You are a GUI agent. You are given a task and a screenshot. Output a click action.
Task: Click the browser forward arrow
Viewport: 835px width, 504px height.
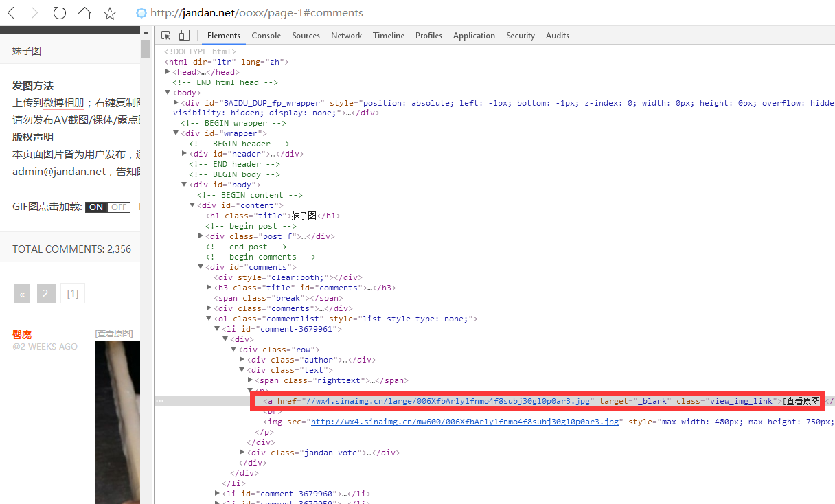pyautogui.click(x=34, y=13)
